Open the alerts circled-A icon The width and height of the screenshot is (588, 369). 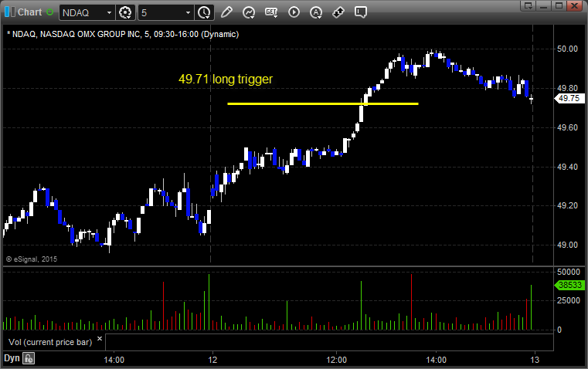(316, 12)
